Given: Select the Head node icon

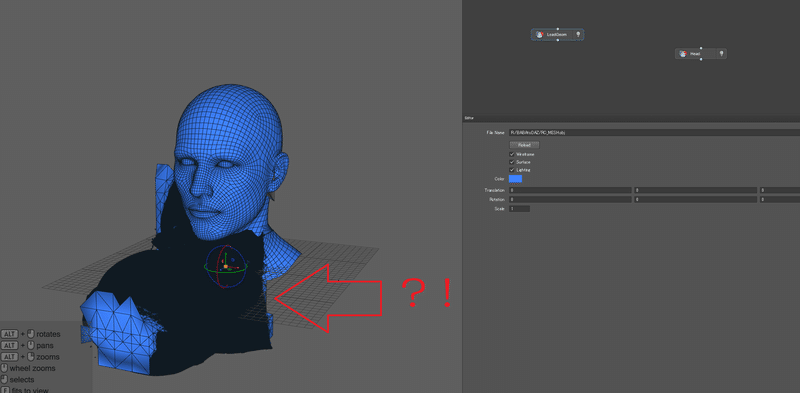Looking at the screenshot, I should (x=683, y=54).
